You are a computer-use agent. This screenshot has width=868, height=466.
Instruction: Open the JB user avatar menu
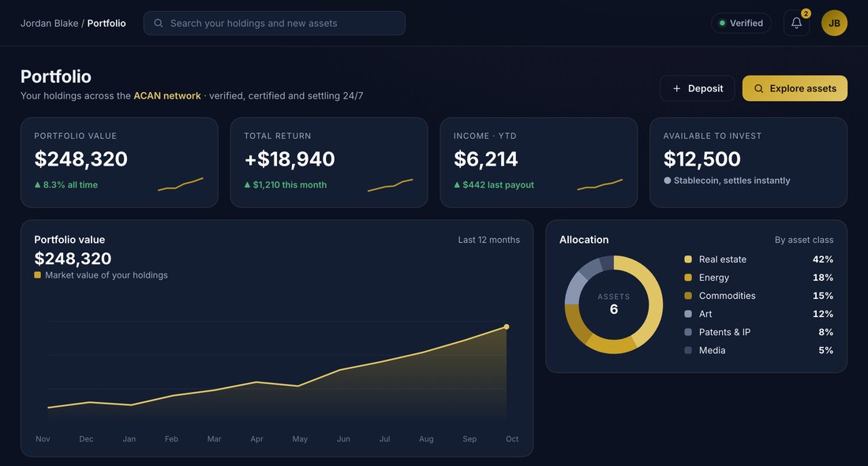tap(834, 23)
